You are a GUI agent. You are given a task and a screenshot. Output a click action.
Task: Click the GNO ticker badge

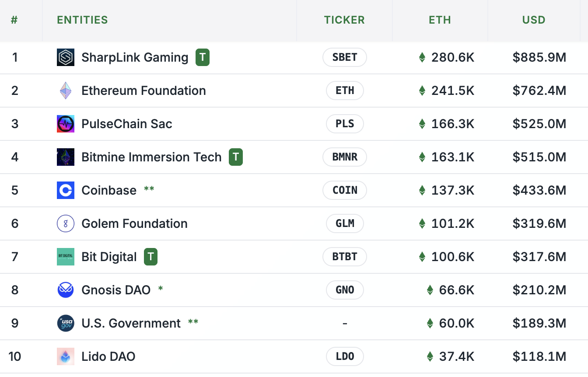tap(344, 290)
